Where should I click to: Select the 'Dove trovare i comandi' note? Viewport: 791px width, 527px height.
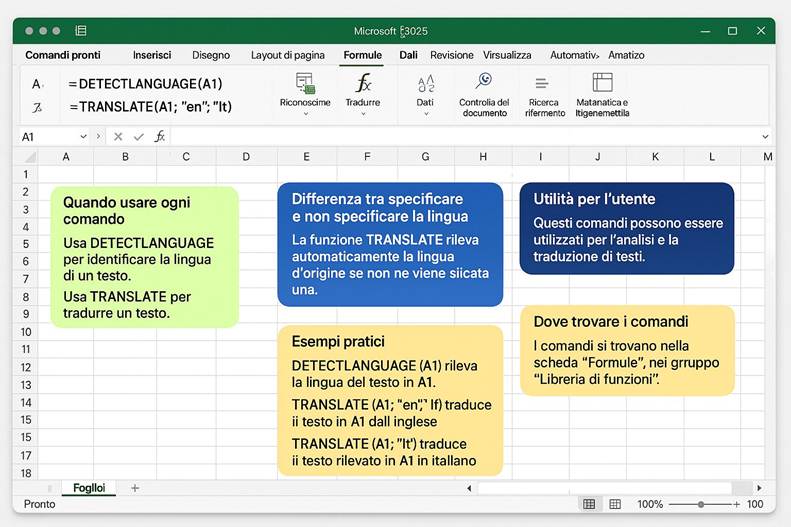click(627, 350)
